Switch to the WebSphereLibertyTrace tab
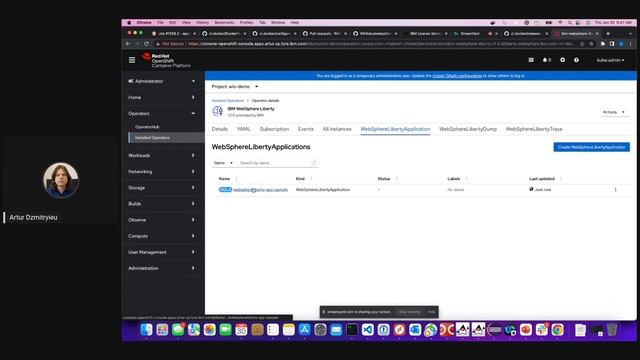The image size is (640, 360). coord(534,129)
